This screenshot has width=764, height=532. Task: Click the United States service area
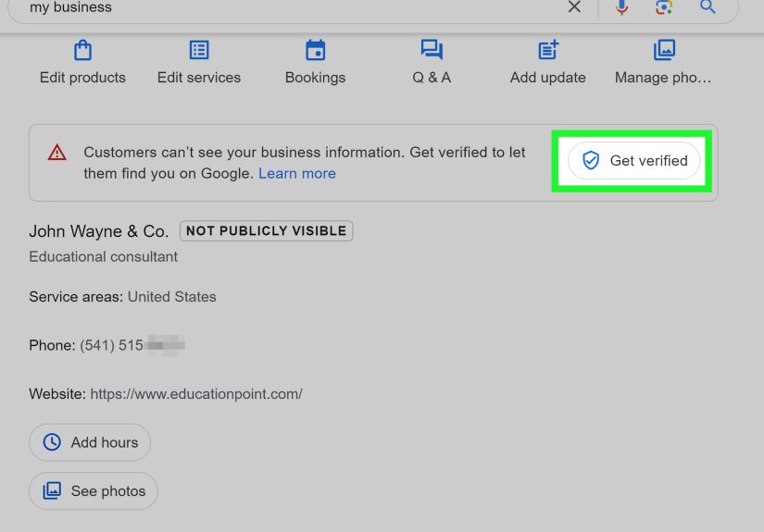[x=172, y=297]
